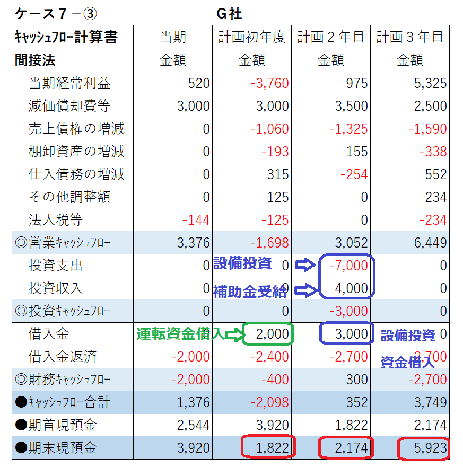
Task: Select -144 in 法人税等 row
Action: [196, 220]
